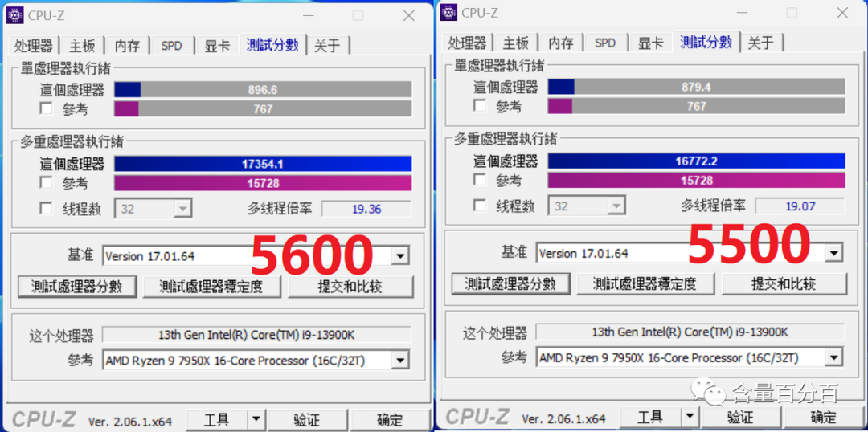Open 主板 tab in left CPU-Z window
868x432 pixels.
pyautogui.click(x=83, y=45)
